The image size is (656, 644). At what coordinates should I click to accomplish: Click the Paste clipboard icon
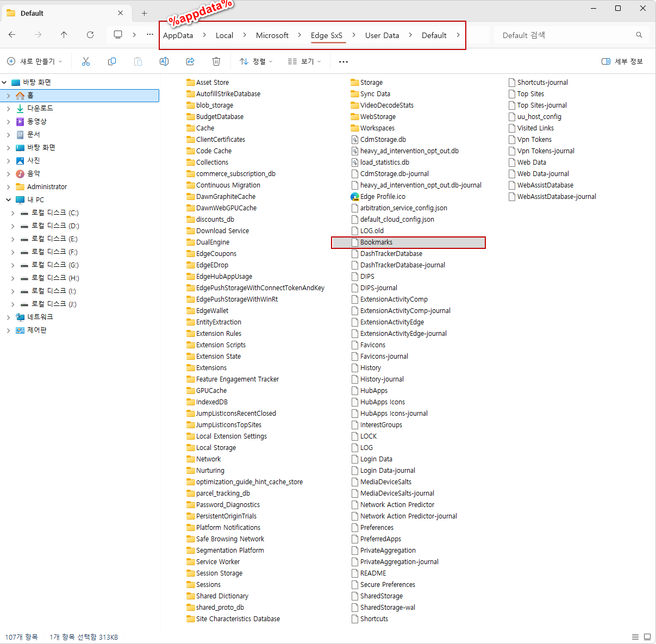pos(138,61)
